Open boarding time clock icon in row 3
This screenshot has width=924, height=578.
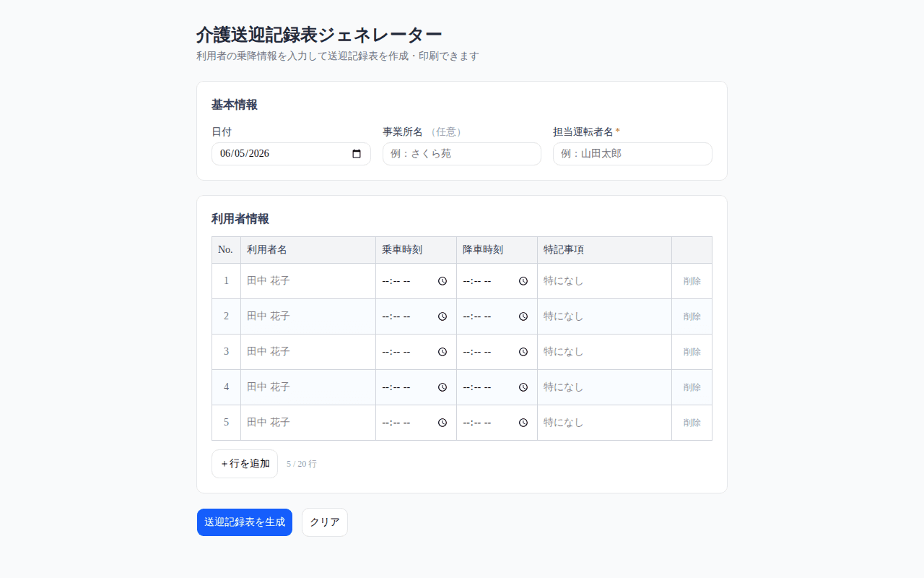pyautogui.click(x=443, y=352)
